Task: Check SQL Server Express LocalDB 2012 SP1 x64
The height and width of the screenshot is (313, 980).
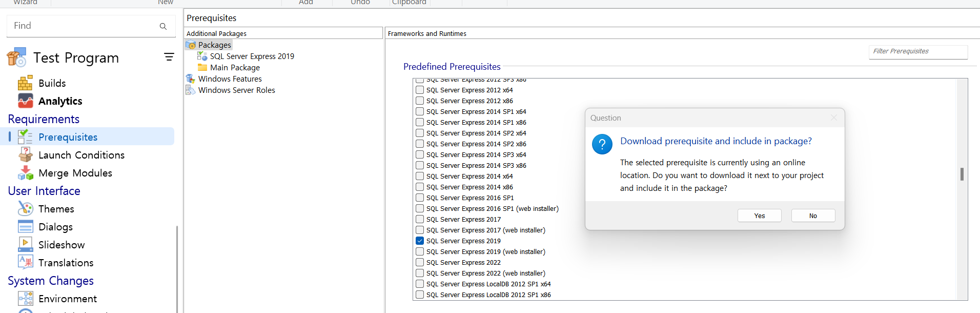Action: (x=420, y=284)
